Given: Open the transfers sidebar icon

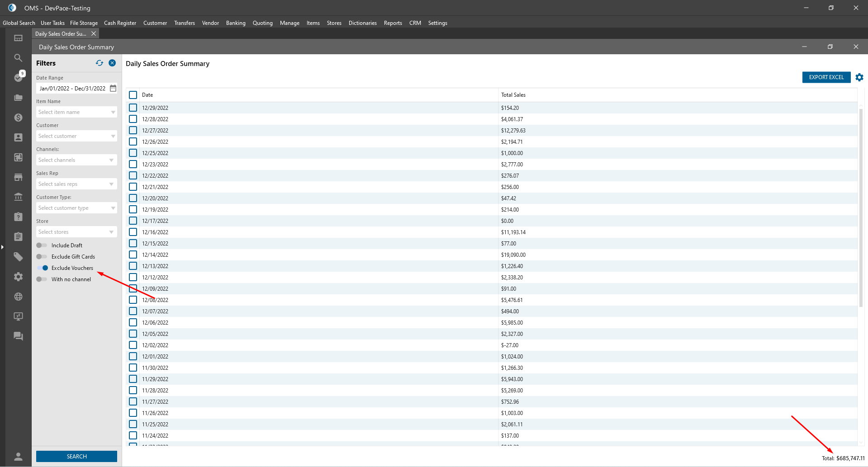Looking at the screenshot, I should (x=18, y=157).
